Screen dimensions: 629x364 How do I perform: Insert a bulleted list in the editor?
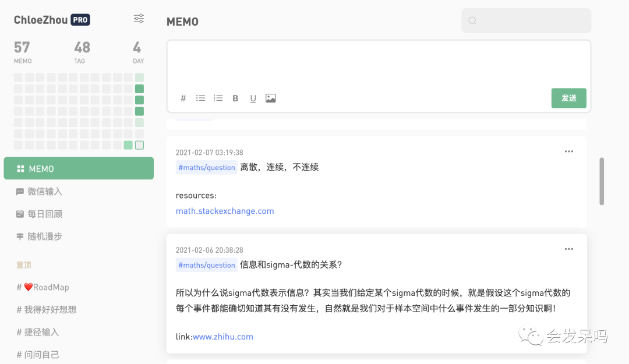point(200,98)
